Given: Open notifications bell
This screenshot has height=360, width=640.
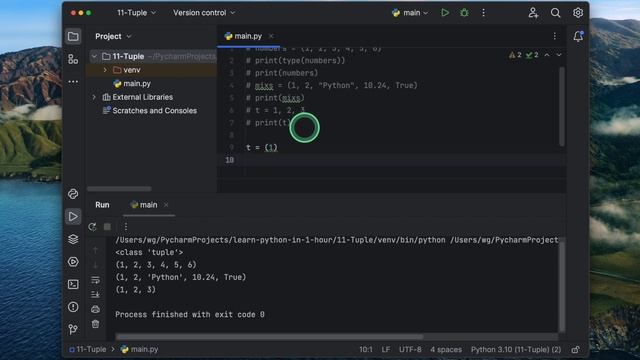Looking at the screenshot, I should 578,36.
